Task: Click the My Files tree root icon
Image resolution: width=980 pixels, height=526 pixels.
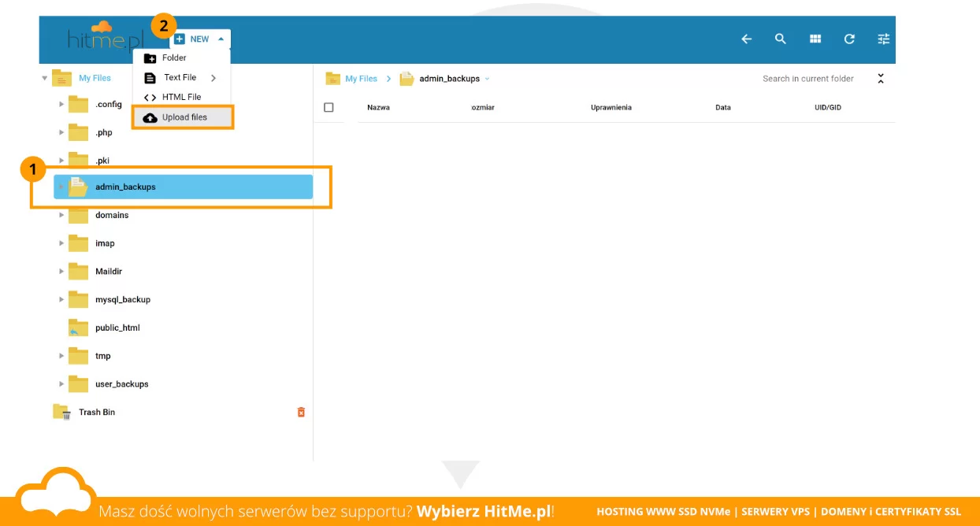Action: tap(61, 78)
